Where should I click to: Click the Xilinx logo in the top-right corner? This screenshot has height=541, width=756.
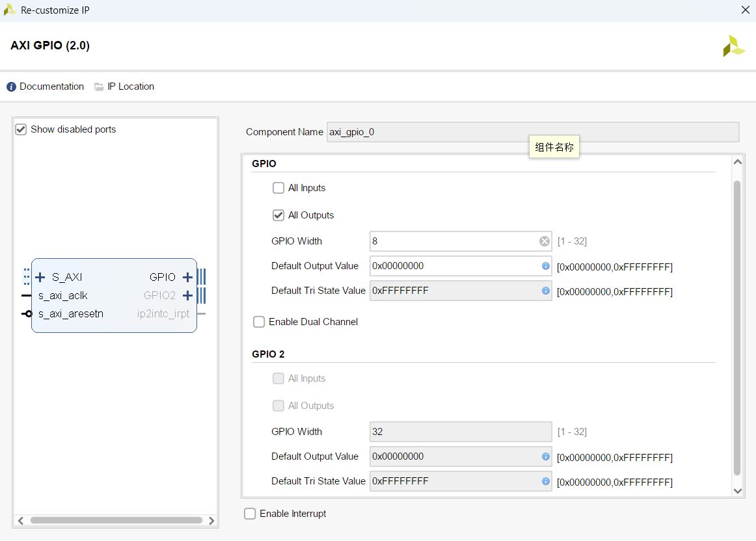(734, 46)
